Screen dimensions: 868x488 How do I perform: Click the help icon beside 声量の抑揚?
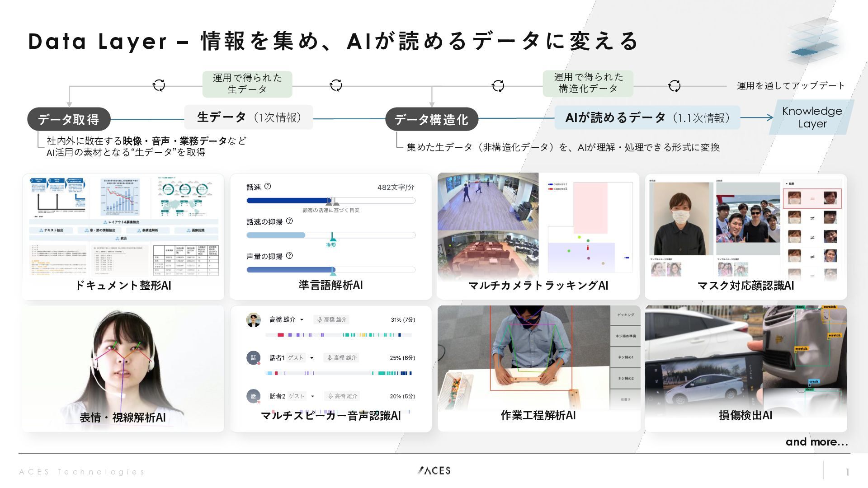[290, 256]
